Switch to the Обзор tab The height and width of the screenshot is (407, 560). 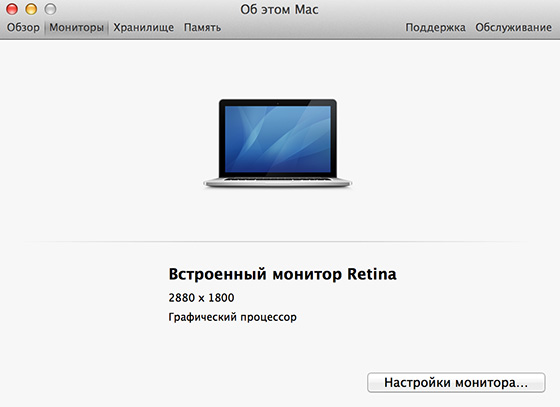click(23, 27)
